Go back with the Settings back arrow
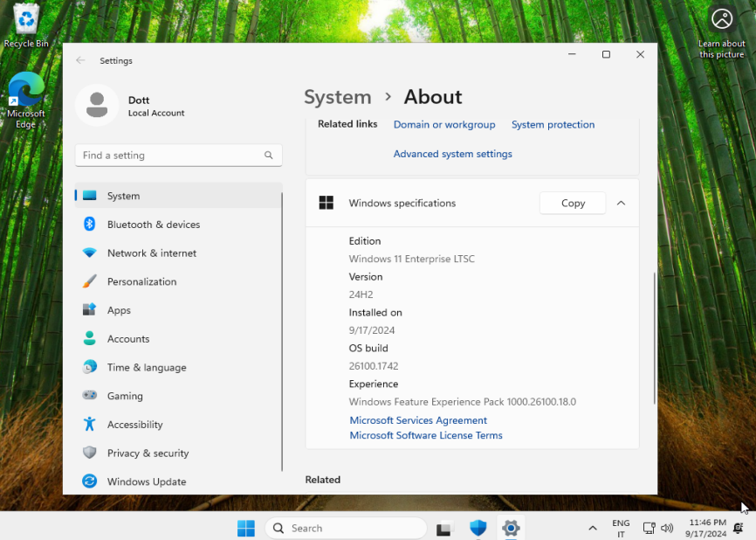 [x=80, y=60]
